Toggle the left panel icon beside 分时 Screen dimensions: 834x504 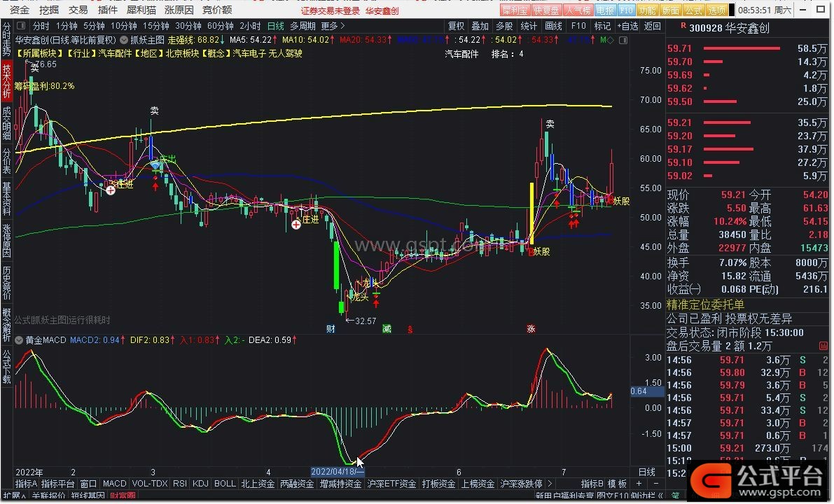21,25
